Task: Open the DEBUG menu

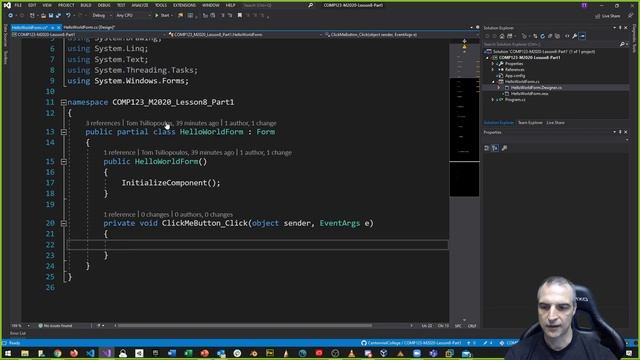Action: [x=104, y=5]
